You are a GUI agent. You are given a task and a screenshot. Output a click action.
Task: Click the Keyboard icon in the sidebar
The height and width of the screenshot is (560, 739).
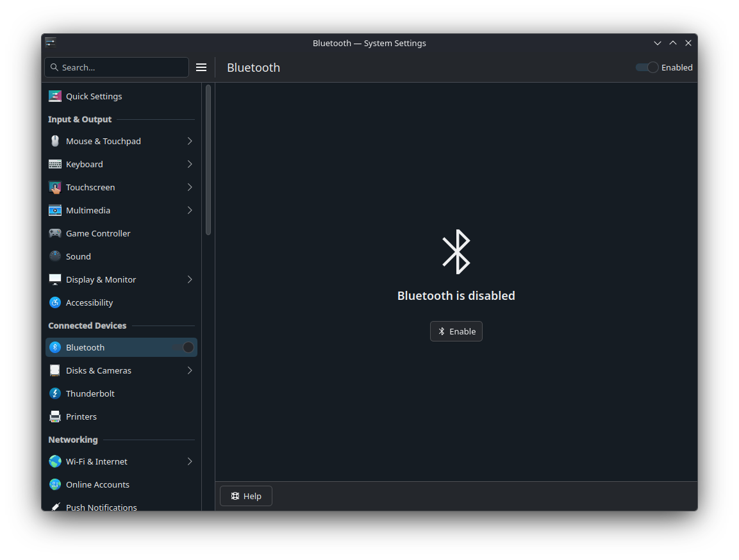pyautogui.click(x=55, y=164)
